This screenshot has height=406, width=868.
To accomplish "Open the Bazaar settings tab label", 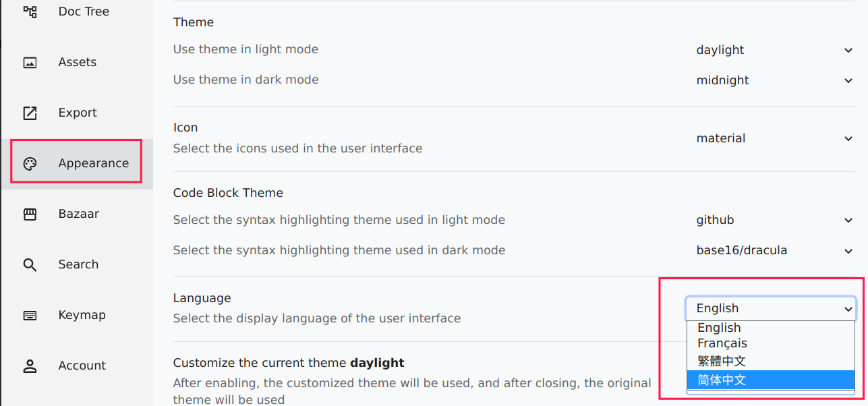I will click(x=79, y=214).
